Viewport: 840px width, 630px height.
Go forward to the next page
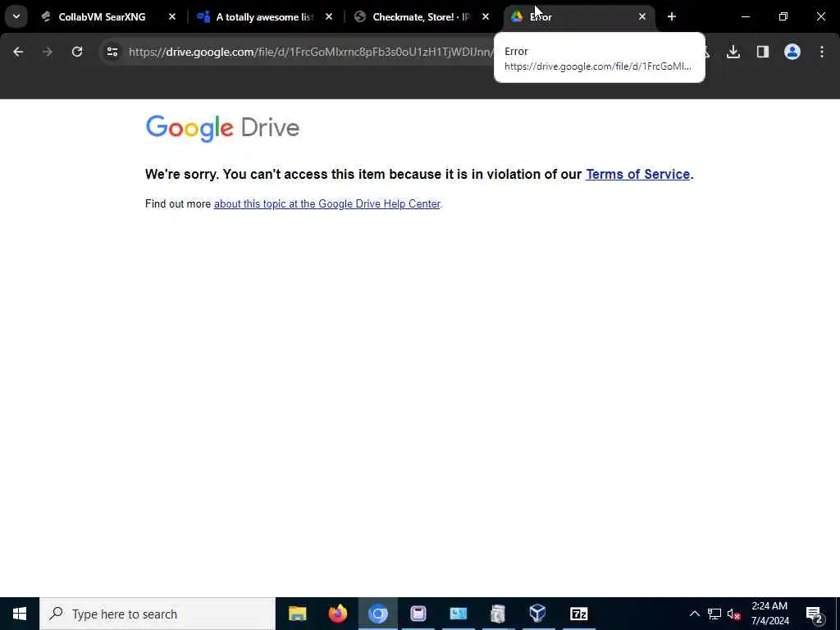48,52
